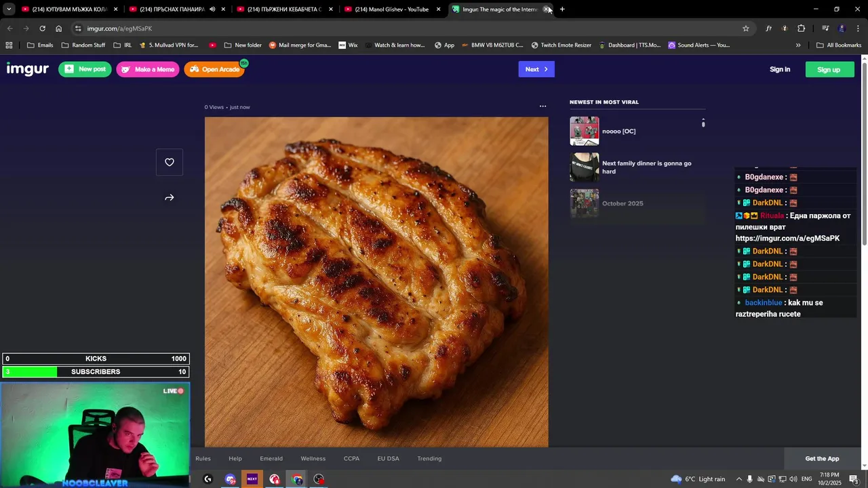This screenshot has height=488, width=868.
Task: Open the Trending footer link
Action: 429,459
